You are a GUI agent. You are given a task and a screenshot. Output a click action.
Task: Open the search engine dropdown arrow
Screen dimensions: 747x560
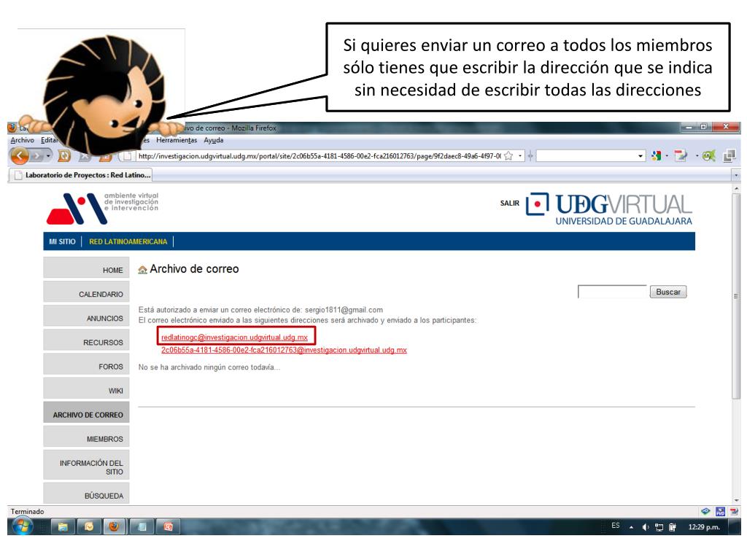[640, 156]
